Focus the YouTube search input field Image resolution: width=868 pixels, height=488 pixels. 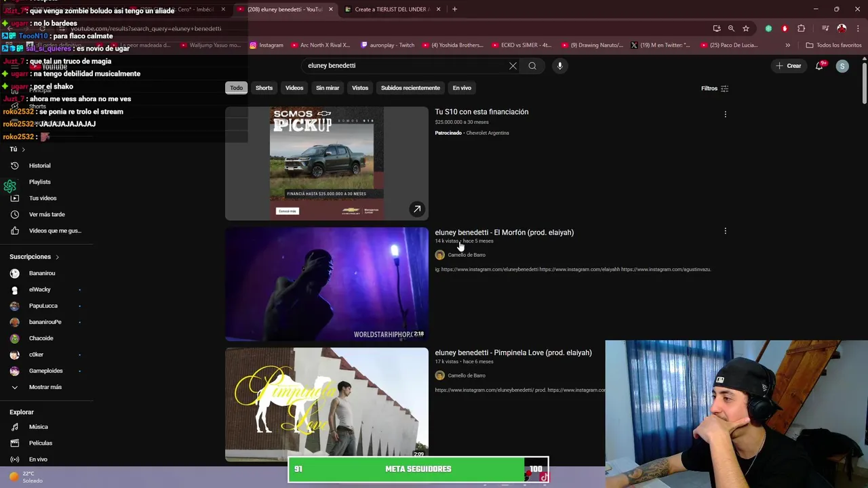[403, 66]
